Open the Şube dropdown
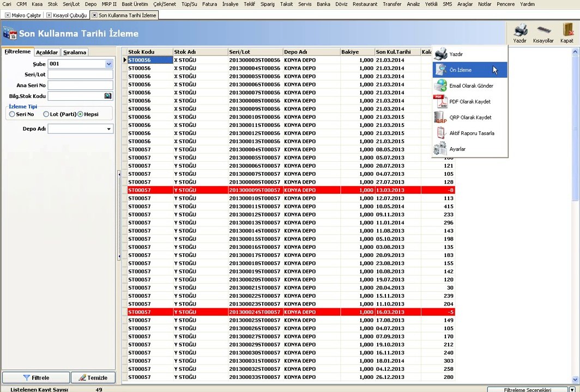Screen dimensions: 580x392 coord(109,64)
